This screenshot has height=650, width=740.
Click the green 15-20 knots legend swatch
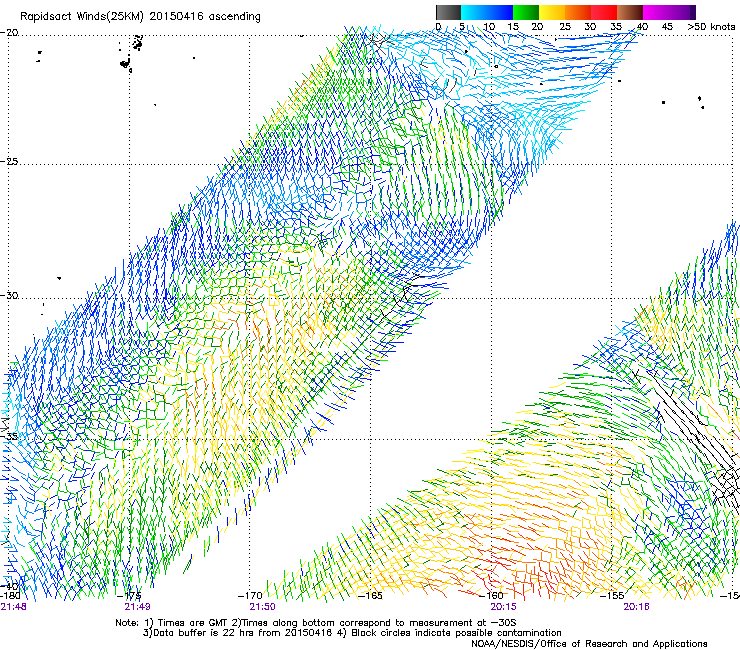pos(526,12)
